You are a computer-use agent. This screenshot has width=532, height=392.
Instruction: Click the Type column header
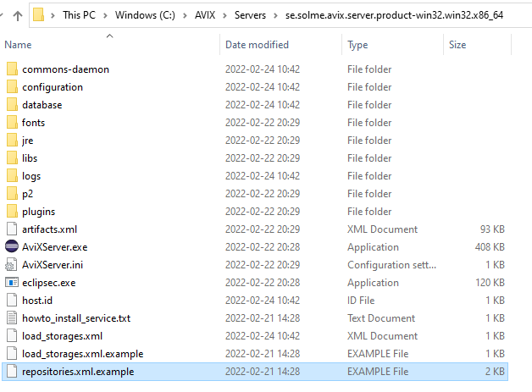(x=357, y=45)
